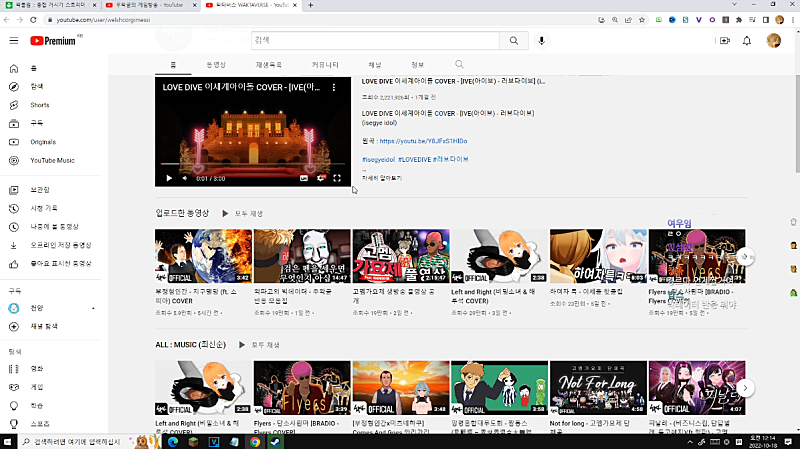Open featured video three-dot menu

pyautogui.click(x=334, y=87)
